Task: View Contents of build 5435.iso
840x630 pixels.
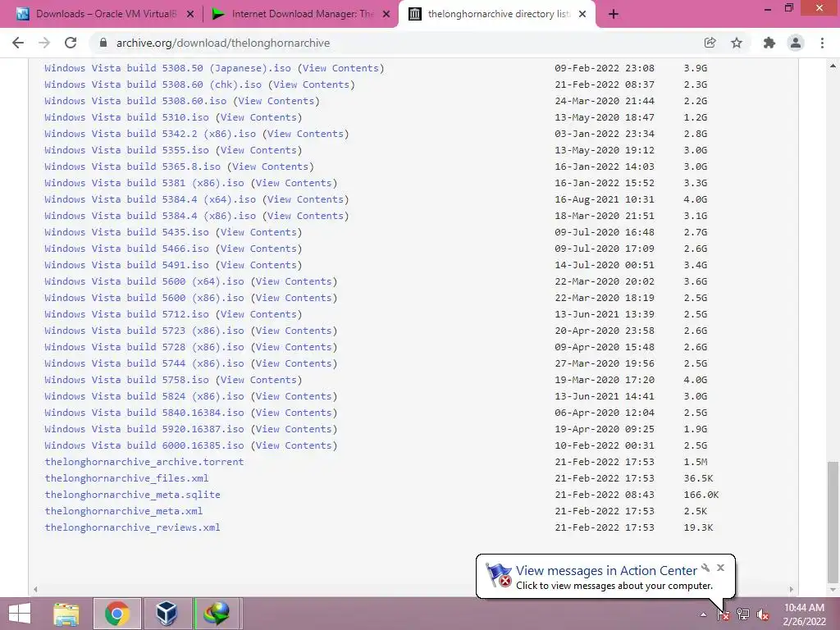Action: [258, 232]
